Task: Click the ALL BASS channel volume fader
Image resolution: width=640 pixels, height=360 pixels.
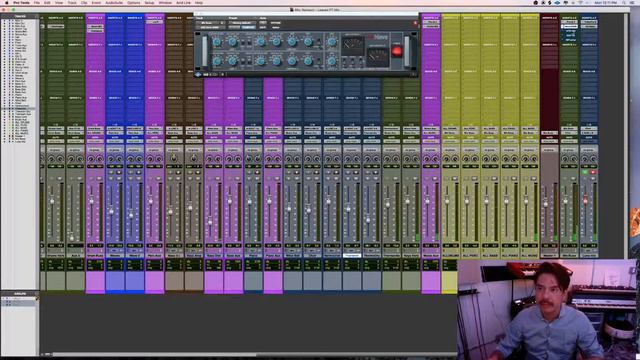Action: pyautogui.click(x=487, y=201)
